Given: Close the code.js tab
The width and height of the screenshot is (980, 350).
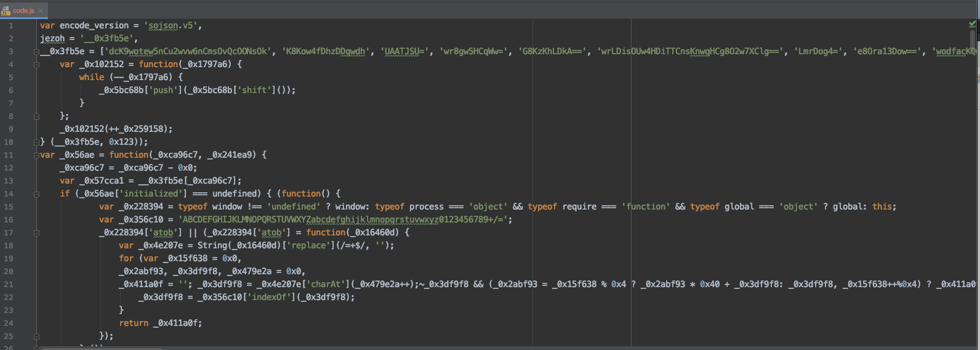Looking at the screenshot, I should [x=41, y=10].
